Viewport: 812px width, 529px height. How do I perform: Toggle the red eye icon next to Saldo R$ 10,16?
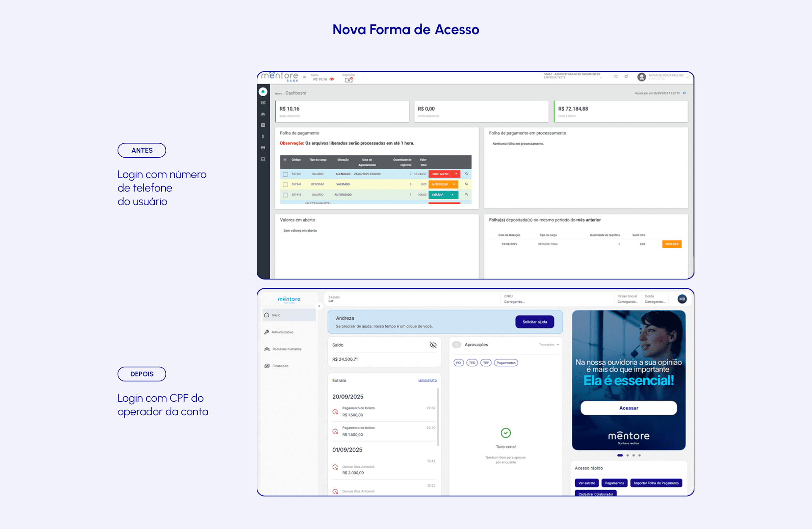[332, 79]
